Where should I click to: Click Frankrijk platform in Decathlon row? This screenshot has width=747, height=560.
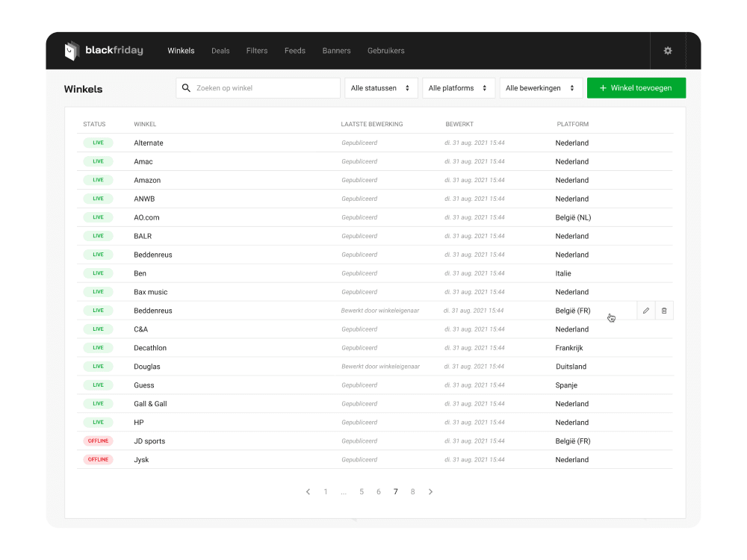point(568,348)
